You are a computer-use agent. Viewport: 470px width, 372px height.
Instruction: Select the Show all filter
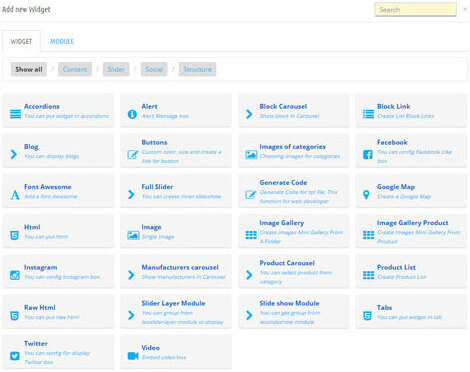point(29,69)
